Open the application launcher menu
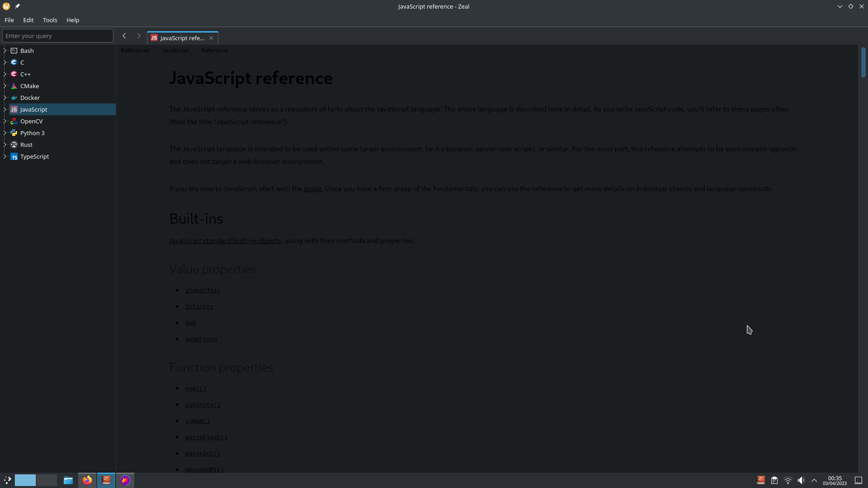 coord(7,480)
